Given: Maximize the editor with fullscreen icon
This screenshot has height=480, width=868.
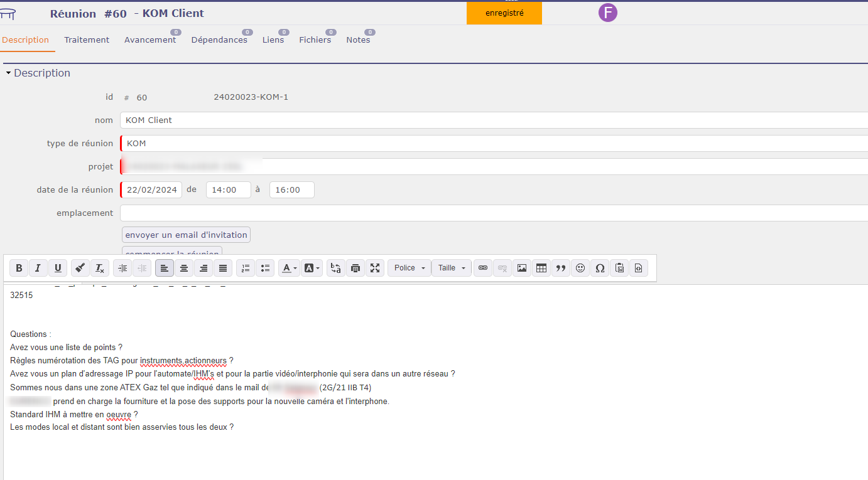Looking at the screenshot, I should click(375, 268).
